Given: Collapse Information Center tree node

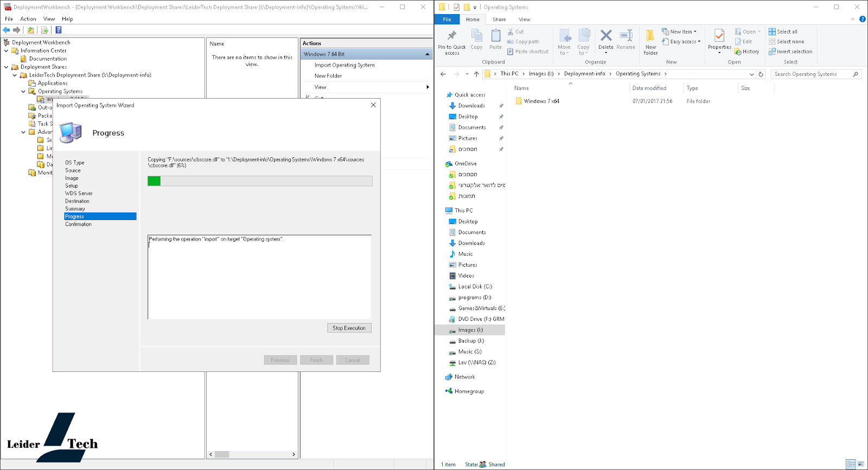Looking at the screenshot, I should point(7,51).
